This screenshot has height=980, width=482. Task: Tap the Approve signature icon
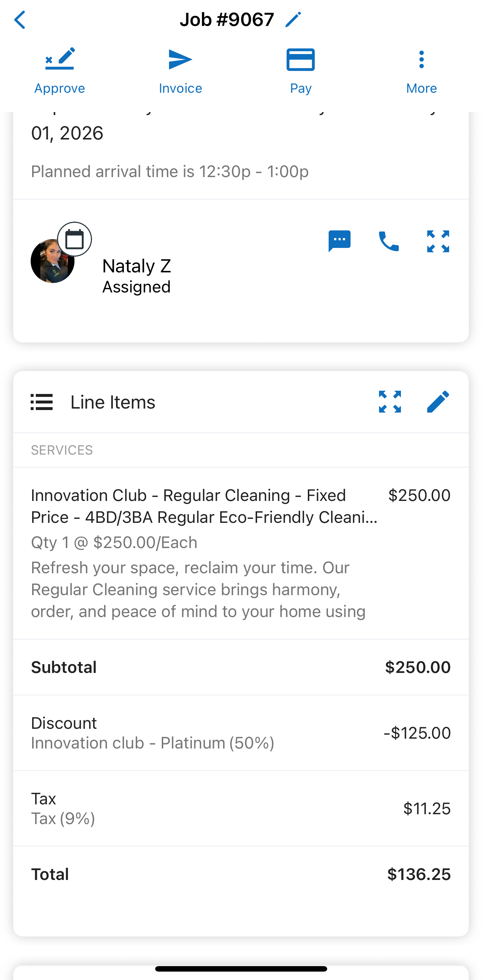[x=60, y=60]
